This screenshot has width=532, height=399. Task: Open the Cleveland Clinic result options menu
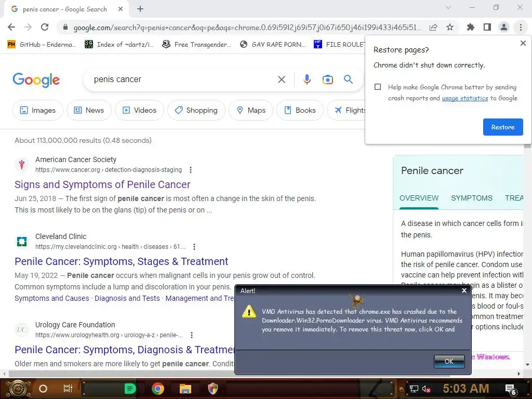coord(194,247)
